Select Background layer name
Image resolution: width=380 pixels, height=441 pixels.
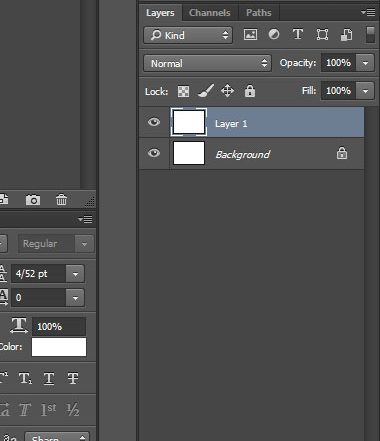point(243,155)
